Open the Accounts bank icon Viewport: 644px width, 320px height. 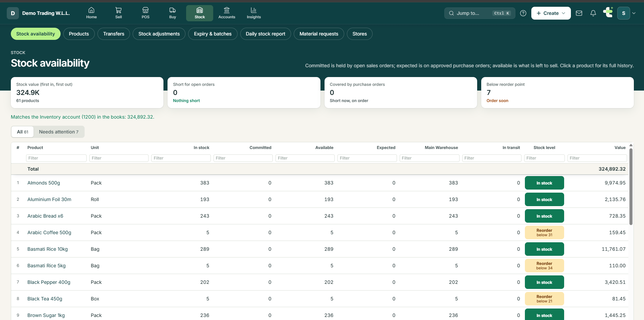click(x=227, y=13)
